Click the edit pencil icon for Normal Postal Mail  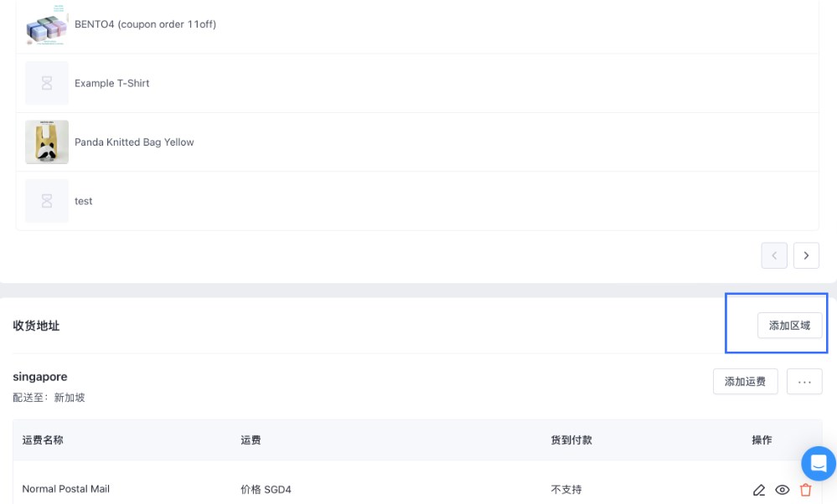758,490
